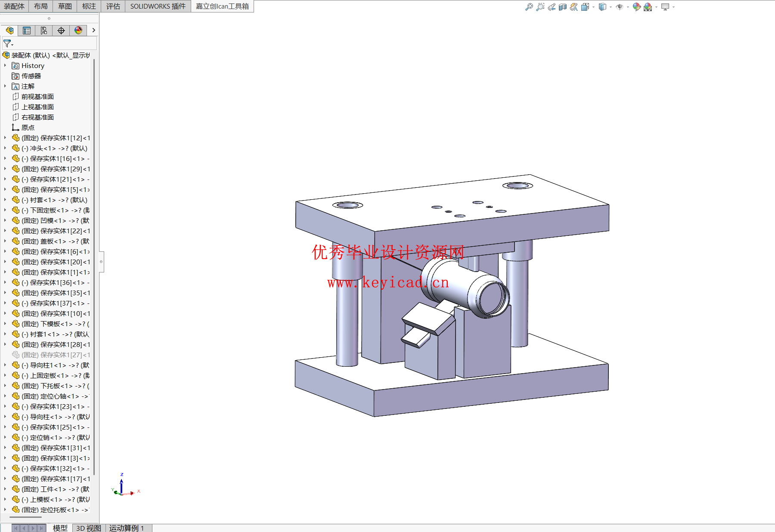Click the last-tab navigation arrow at bottom
This screenshot has height=532, width=775.
pos(42,528)
